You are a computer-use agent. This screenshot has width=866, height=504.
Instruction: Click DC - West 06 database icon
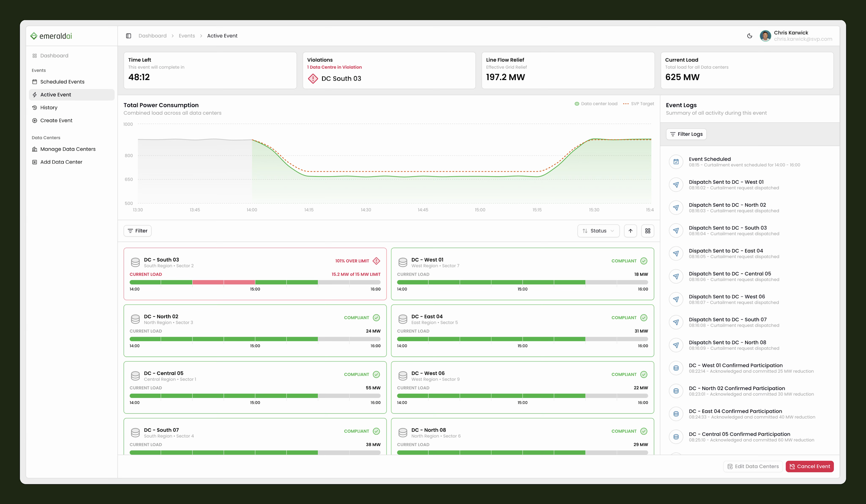point(403,376)
